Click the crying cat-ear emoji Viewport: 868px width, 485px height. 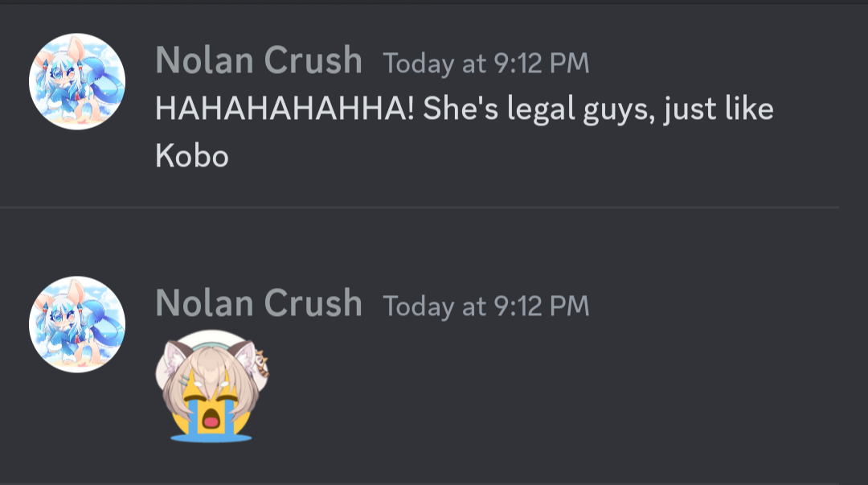(x=211, y=386)
